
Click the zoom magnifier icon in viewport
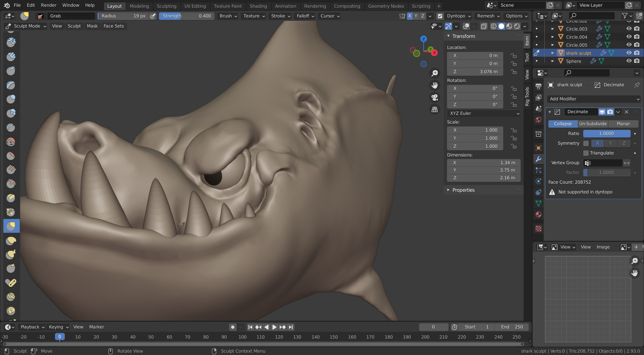click(435, 73)
